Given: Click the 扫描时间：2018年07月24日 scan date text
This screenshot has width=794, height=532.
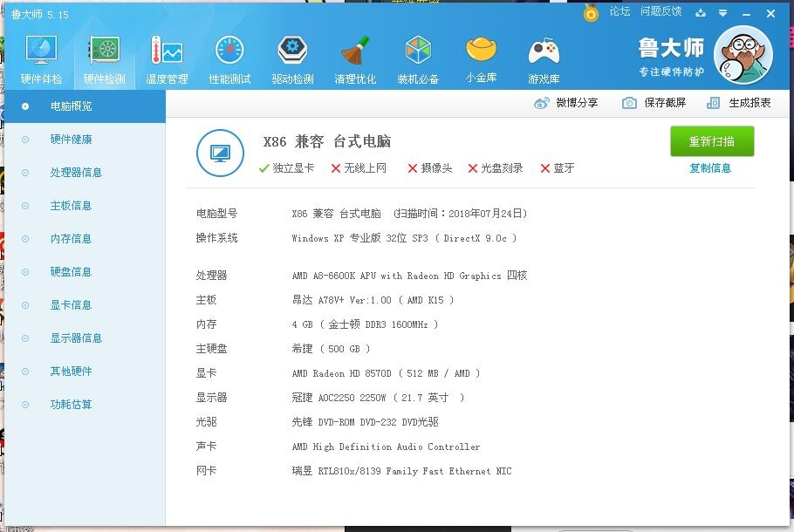Looking at the screenshot, I should [461, 214].
